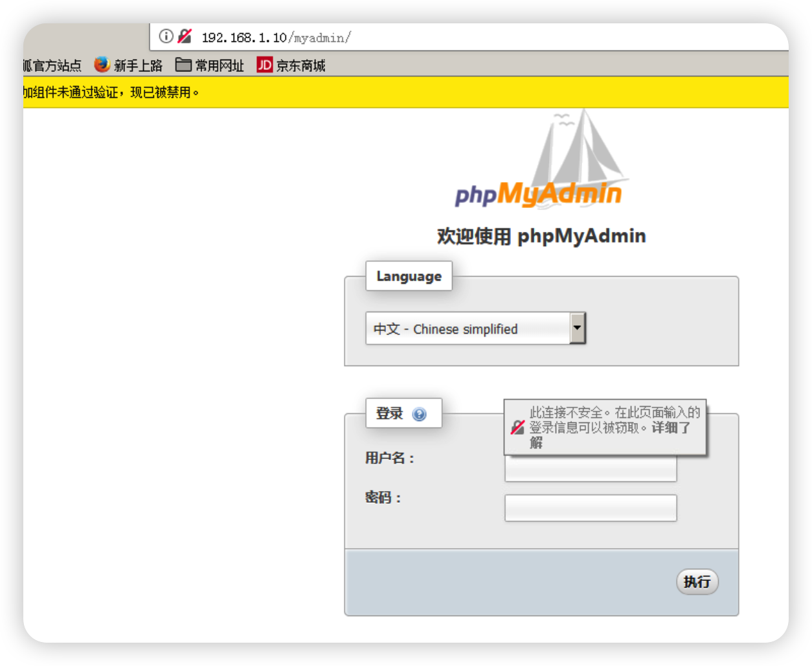The image size is (812, 666).
Task: Click the phpMyAdmin logo image
Action: (541, 159)
